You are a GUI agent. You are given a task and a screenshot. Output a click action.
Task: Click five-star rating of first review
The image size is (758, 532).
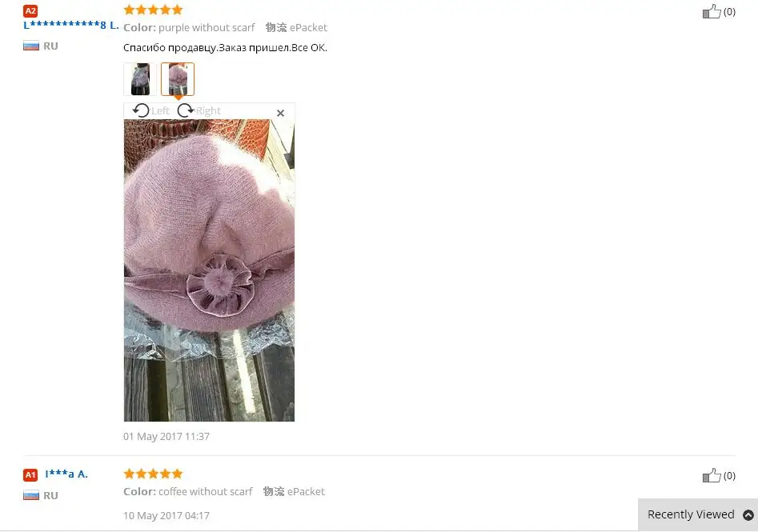point(153,10)
